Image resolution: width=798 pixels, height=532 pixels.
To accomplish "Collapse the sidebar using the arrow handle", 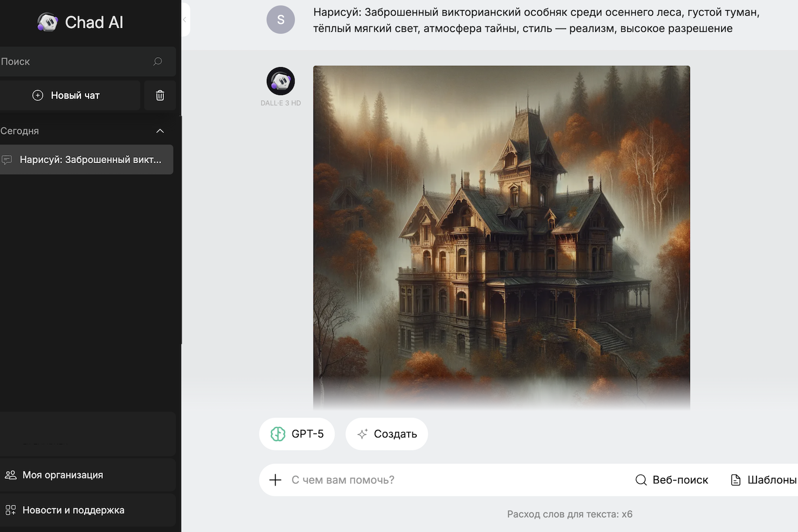I will click(185, 20).
